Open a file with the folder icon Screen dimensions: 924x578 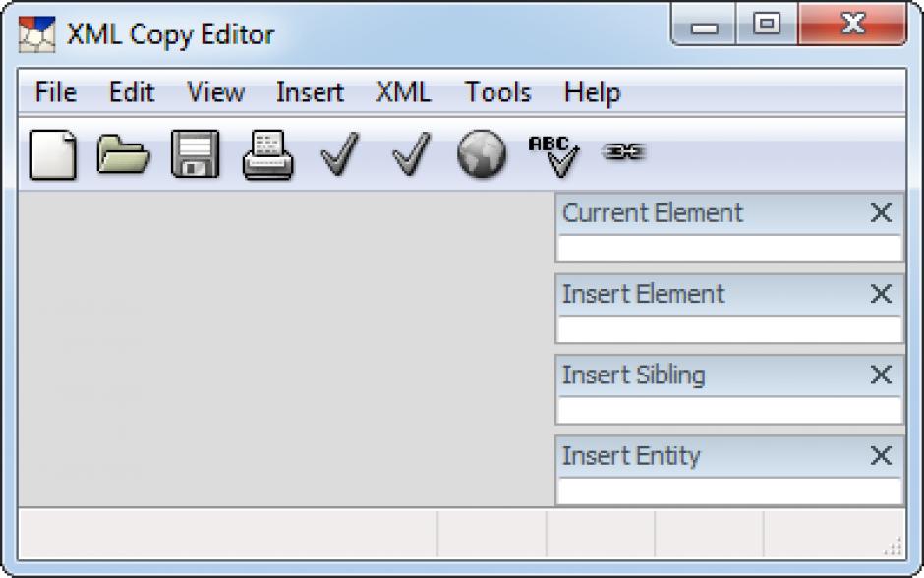pos(123,154)
